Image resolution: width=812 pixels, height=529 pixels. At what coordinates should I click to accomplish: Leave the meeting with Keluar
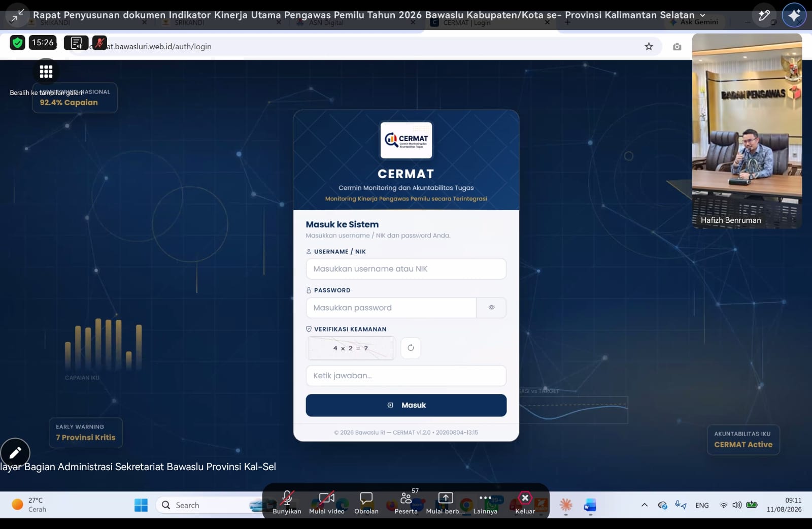[x=525, y=503]
